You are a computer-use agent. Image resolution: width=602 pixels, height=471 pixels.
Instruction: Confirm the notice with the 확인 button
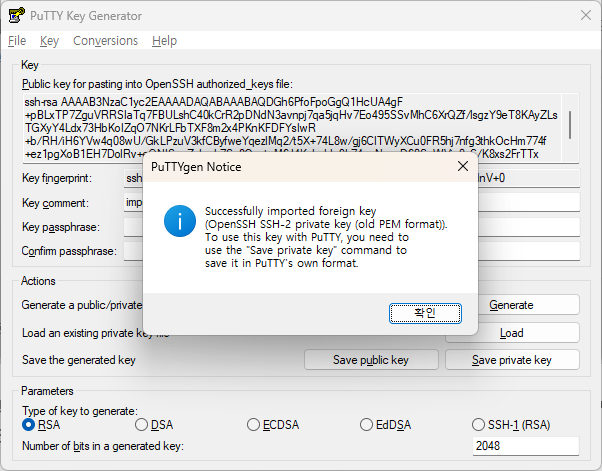(425, 313)
